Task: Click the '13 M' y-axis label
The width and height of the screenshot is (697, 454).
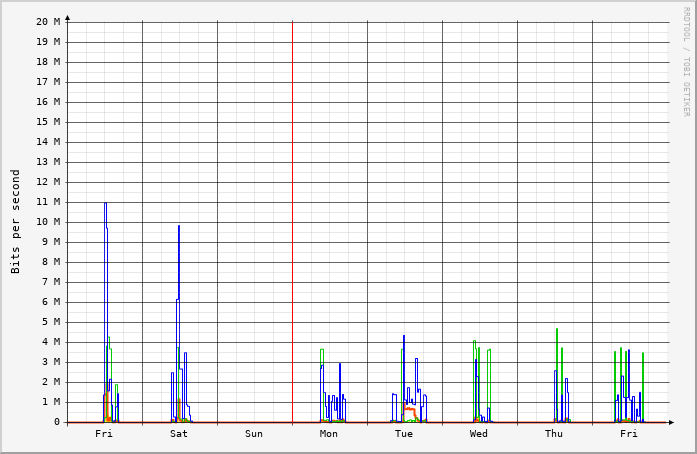Action: [48, 162]
